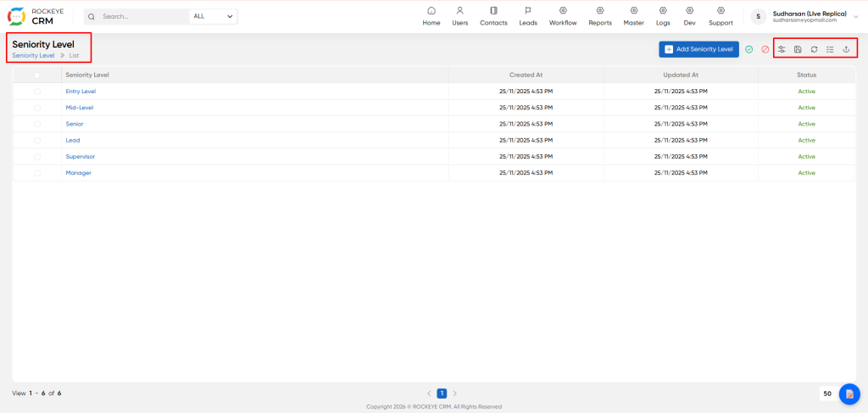This screenshot has width=868, height=413.
Task: Open the Lead seniority link
Action: (x=73, y=141)
